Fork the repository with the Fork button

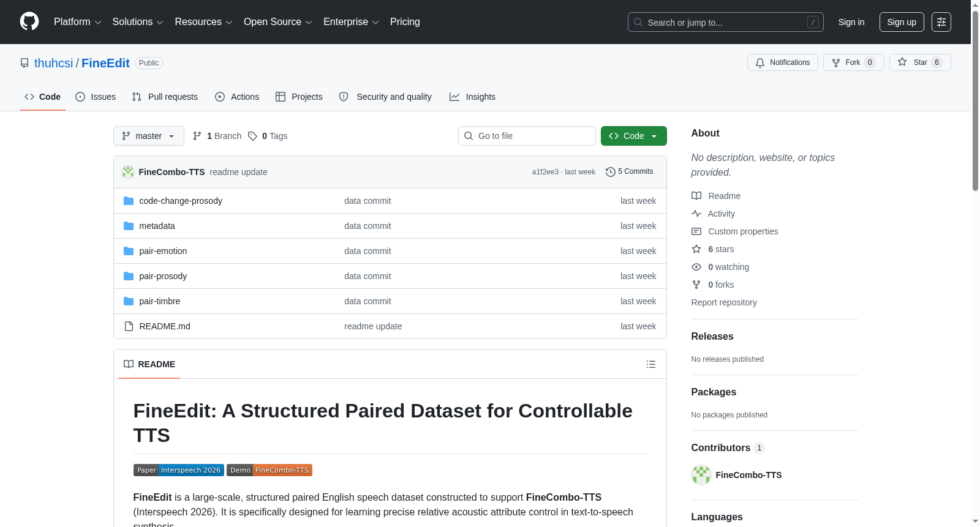tap(854, 62)
